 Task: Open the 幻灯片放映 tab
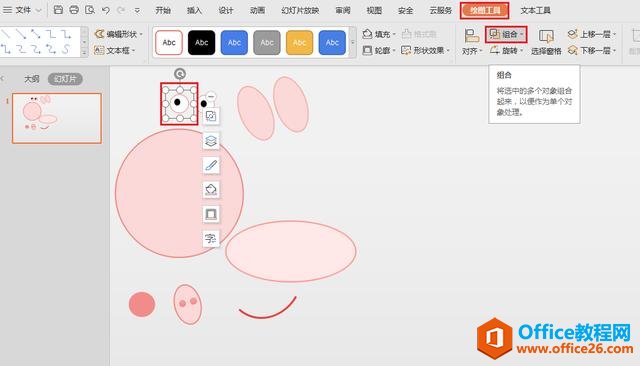[x=300, y=10]
